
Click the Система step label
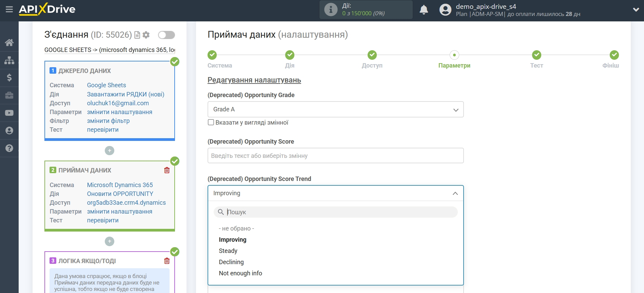point(220,66)
